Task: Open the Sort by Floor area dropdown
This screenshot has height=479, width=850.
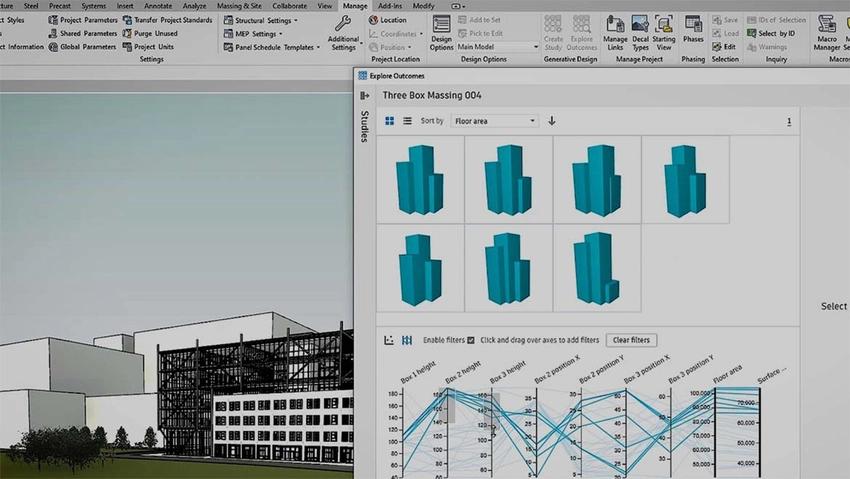Action: point(494,121)
